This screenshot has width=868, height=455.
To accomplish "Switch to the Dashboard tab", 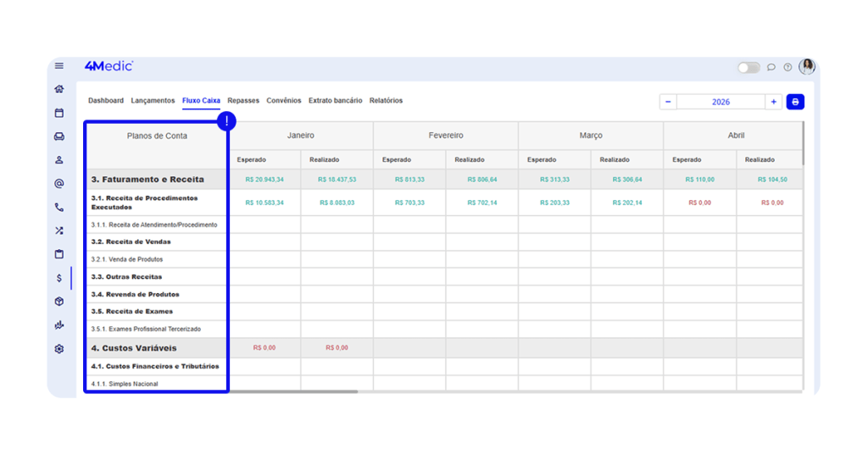I will point(106,101).
